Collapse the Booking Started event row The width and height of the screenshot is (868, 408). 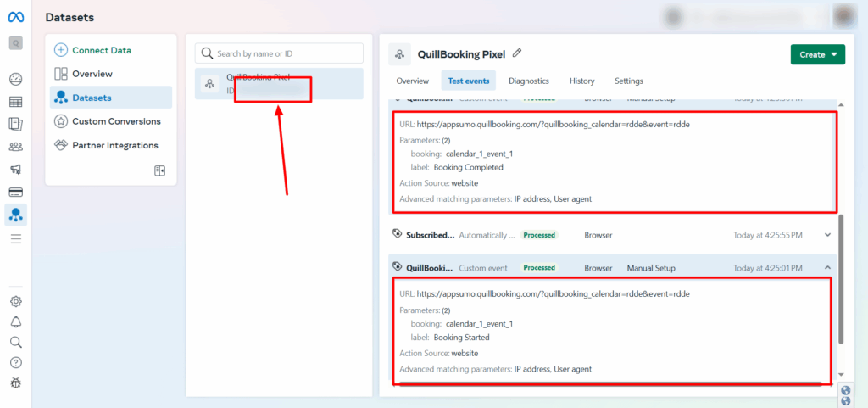pos(827,268)
